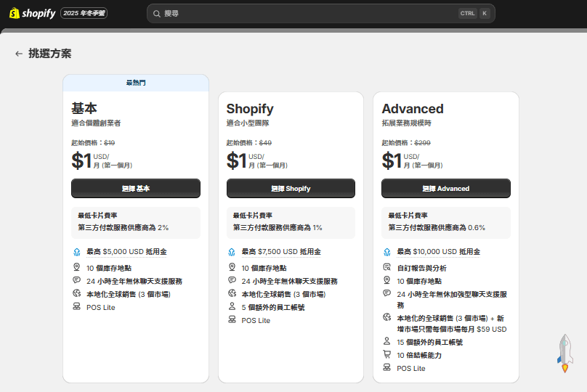Click the POS Lite icon in the Advanced plan
This screenshot has width=587, height=392.
coord(387,367)
